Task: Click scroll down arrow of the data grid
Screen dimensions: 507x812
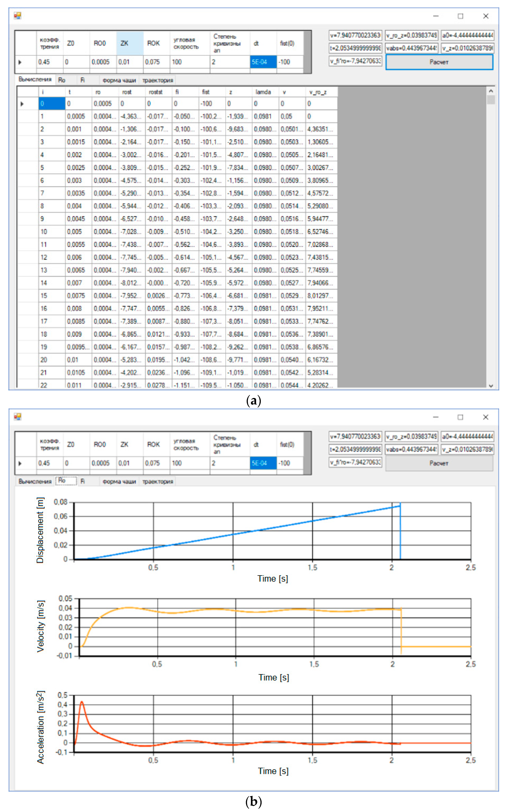Action: [x=491, y=386]
